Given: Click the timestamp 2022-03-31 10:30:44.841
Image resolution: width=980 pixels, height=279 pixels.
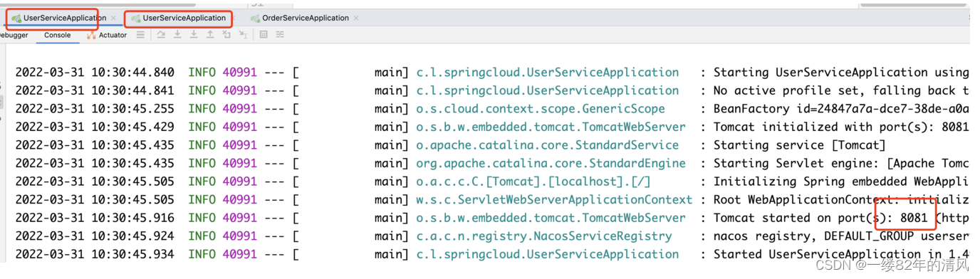Looking at the screenshot, I should coord(95,90).
